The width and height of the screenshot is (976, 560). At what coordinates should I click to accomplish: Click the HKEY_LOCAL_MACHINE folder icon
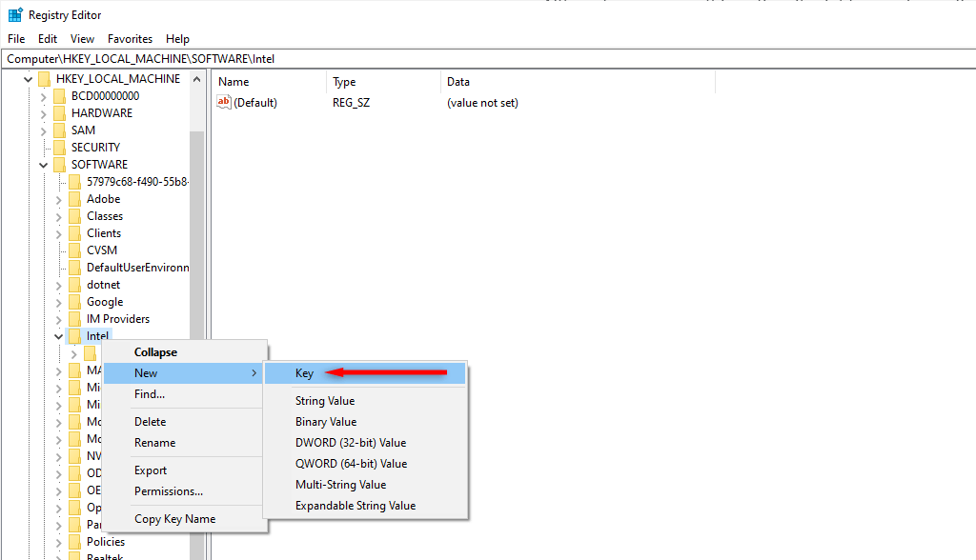pos(44,79)
